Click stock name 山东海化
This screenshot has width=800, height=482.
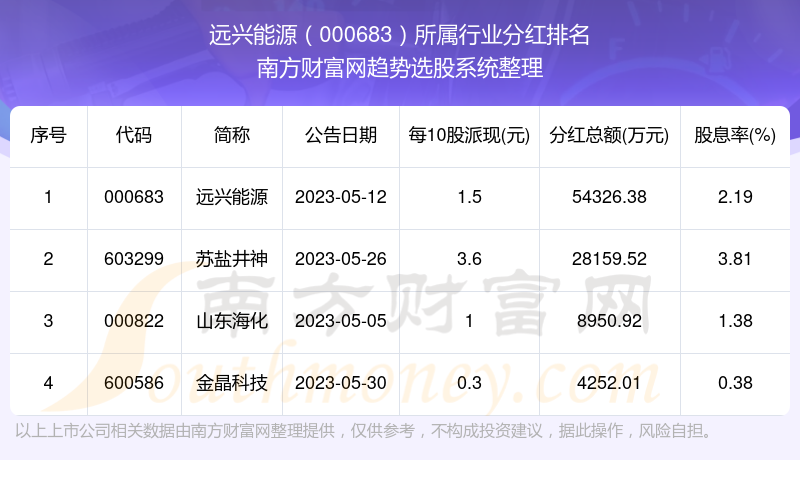232,321
